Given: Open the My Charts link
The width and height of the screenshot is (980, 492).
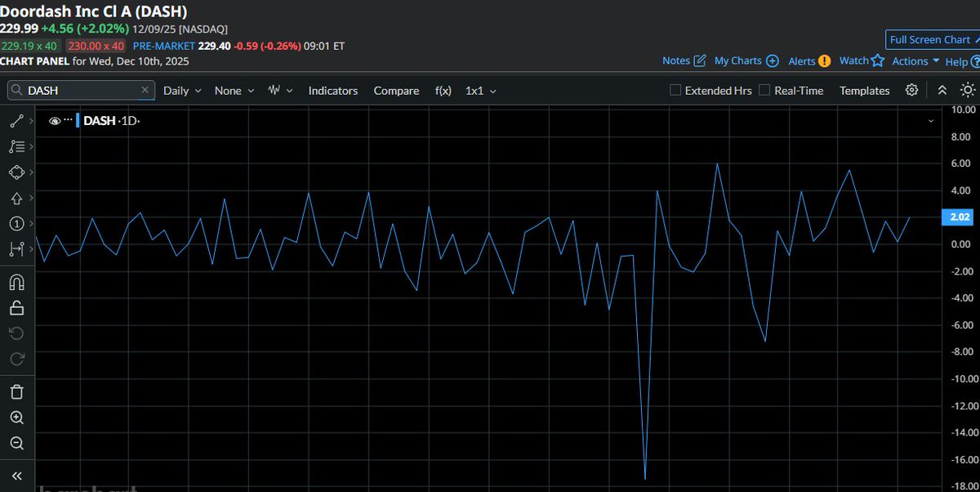Looking at the screenshot, I should 737,60.
